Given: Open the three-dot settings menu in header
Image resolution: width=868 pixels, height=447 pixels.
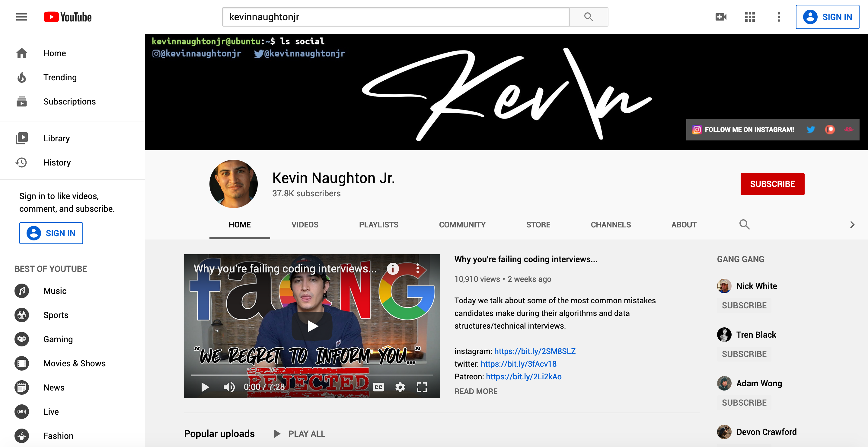Looking at the screenshot, I should coord(779,17).
